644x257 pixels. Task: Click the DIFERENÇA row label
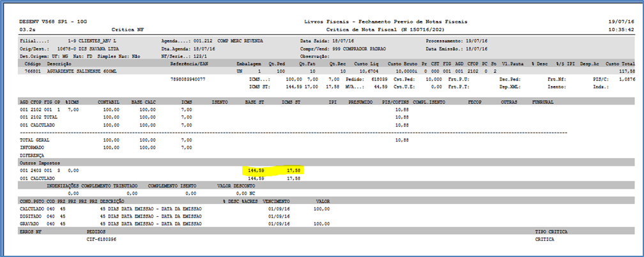click(32, 155)
